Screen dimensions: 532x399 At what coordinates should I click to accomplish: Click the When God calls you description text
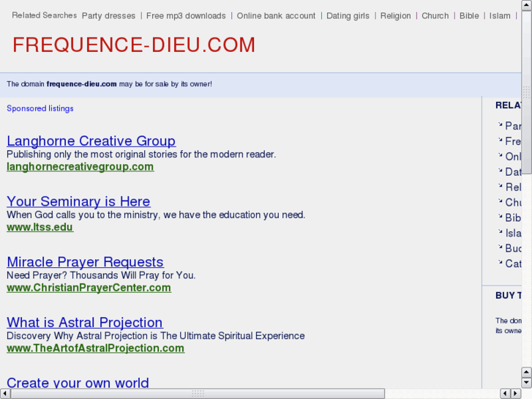156,215
